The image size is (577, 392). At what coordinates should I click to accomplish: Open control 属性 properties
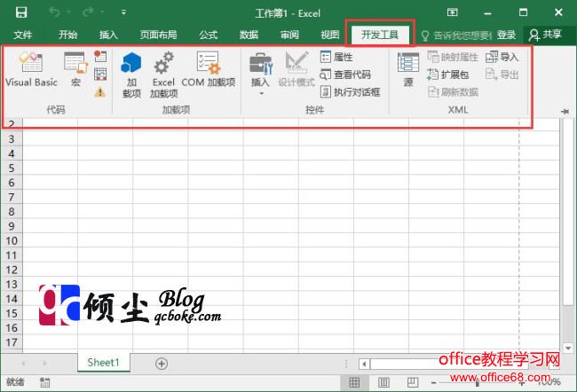[336, 57]
